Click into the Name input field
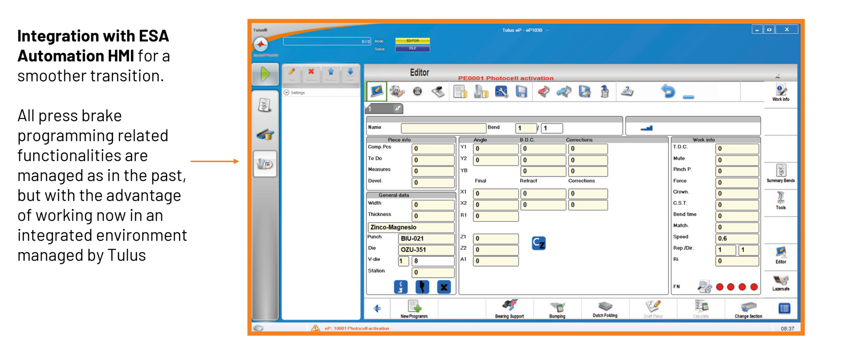The height and width of the screenshot is (357, 868). click(x=443, y=128)
